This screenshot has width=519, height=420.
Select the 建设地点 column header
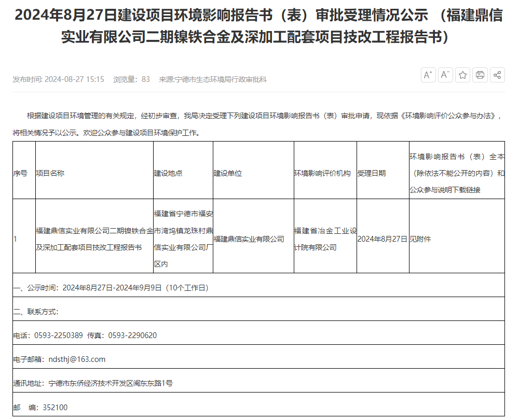pos(168,173)
